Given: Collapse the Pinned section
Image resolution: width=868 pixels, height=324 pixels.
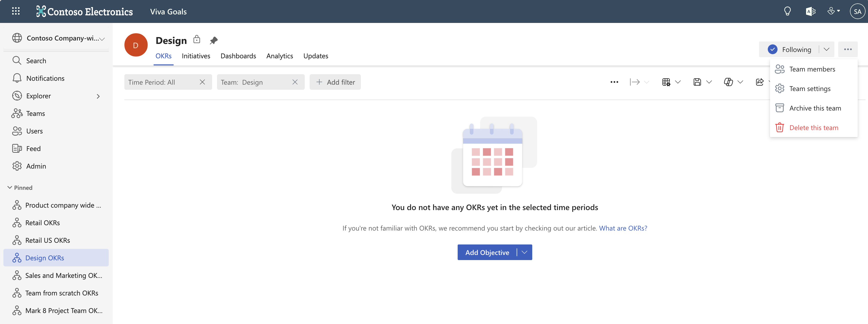Looking at the screenshot, I should [10, 187].
